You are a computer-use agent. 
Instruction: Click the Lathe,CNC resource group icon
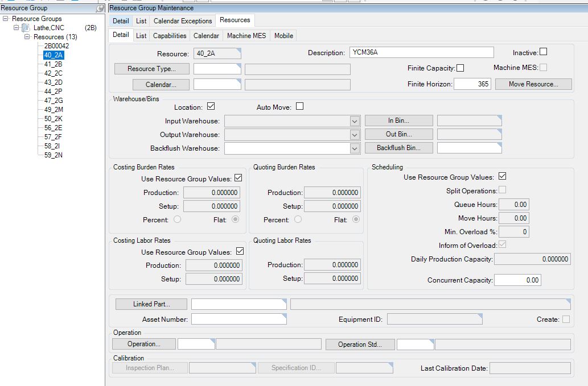click(26, 28)
